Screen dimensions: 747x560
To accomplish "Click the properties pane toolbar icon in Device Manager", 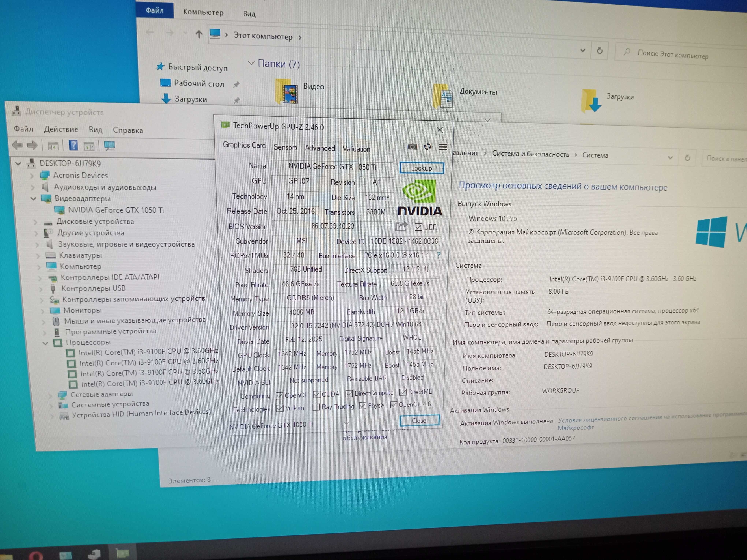I will click(x=89, y=146).
